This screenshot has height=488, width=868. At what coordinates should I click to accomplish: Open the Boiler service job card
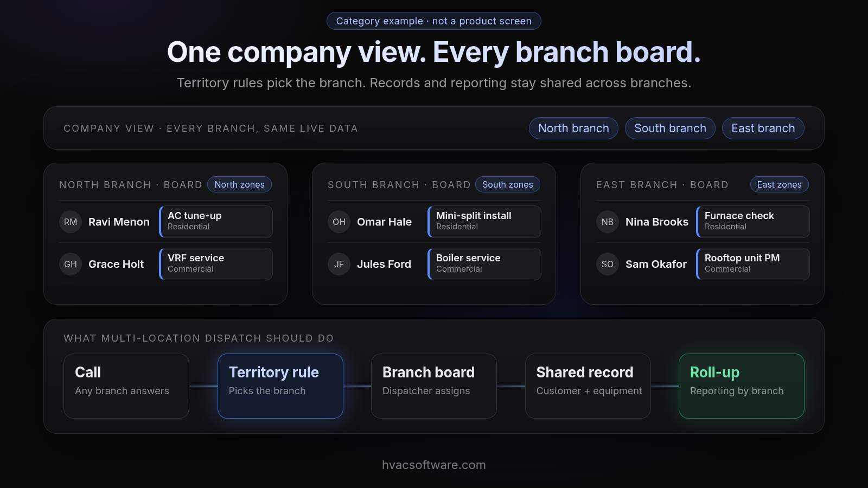[x=484, y=264]
